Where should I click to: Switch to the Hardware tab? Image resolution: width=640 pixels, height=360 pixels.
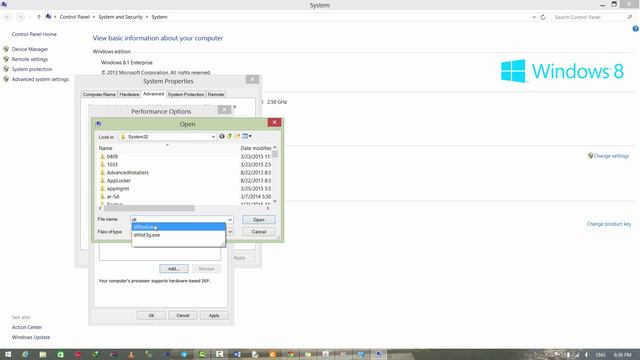129,94
